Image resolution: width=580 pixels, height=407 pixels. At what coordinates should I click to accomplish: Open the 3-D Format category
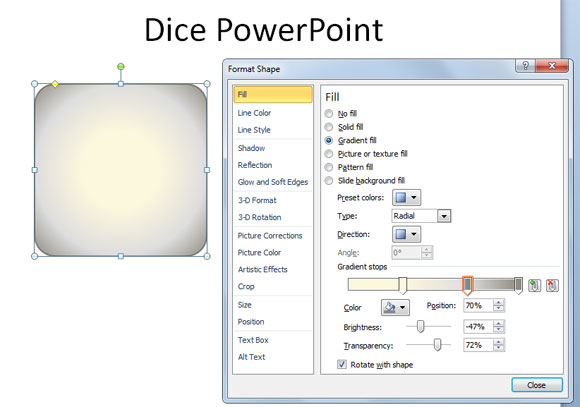[x=257, y=200]
